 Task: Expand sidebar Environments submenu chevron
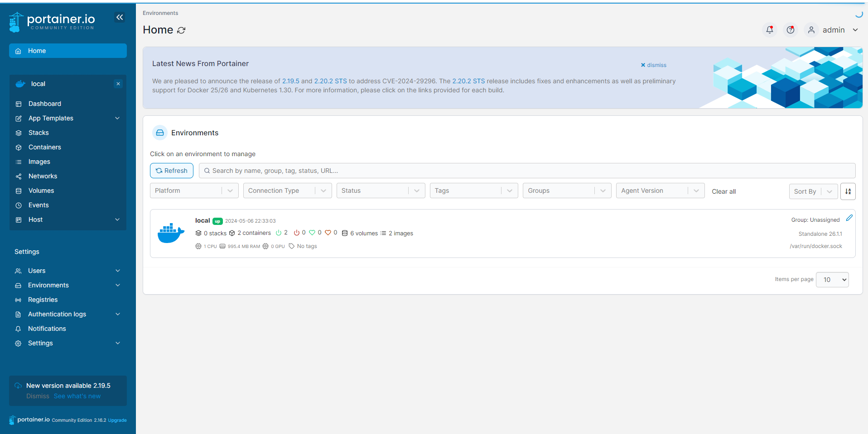118,285
